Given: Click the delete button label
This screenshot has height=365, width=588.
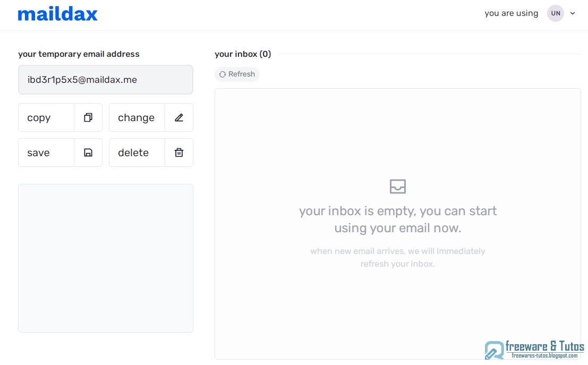Looking at the screenshot, I should coord(133,152).
